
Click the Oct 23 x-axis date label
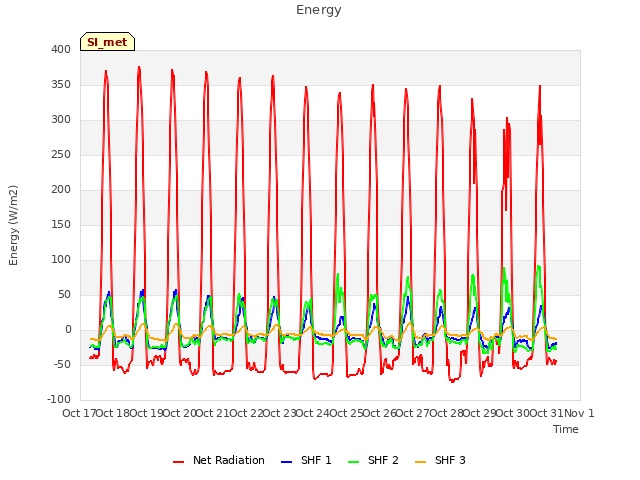[x=280, y=413]
